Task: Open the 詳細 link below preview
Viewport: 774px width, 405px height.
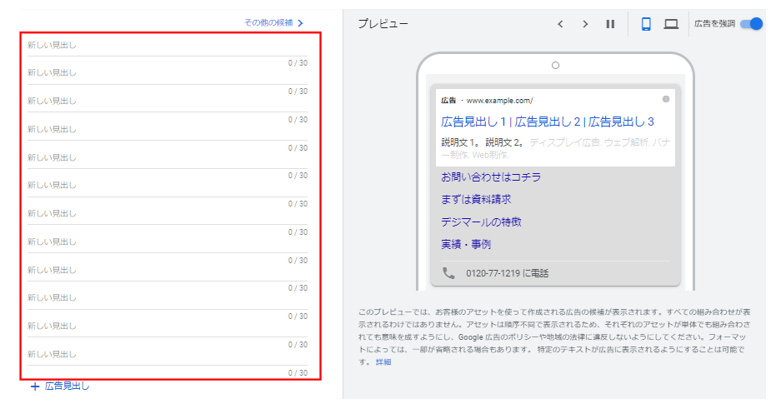Action: pos(384,362)
